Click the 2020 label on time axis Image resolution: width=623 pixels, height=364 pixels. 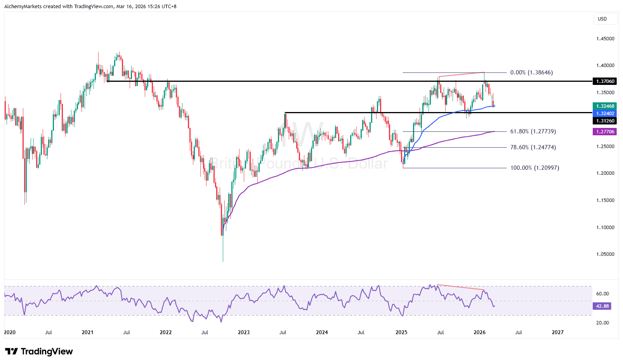tap(10, 332)
